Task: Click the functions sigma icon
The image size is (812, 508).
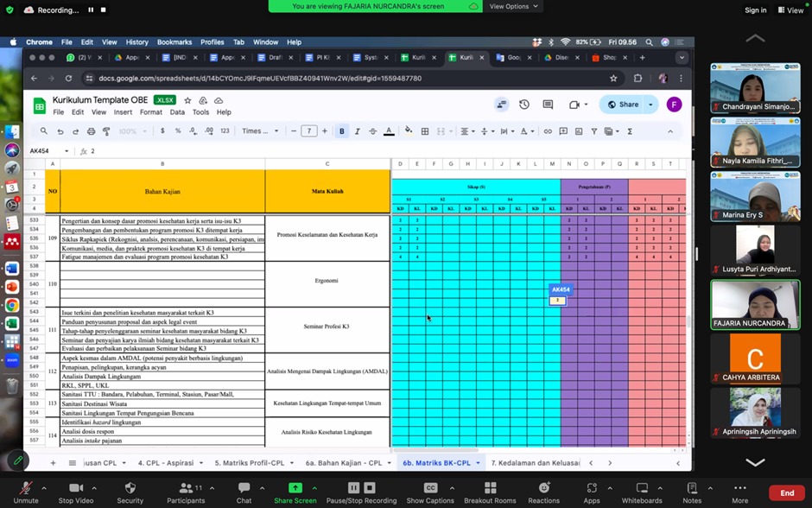Action: point(630,131)
